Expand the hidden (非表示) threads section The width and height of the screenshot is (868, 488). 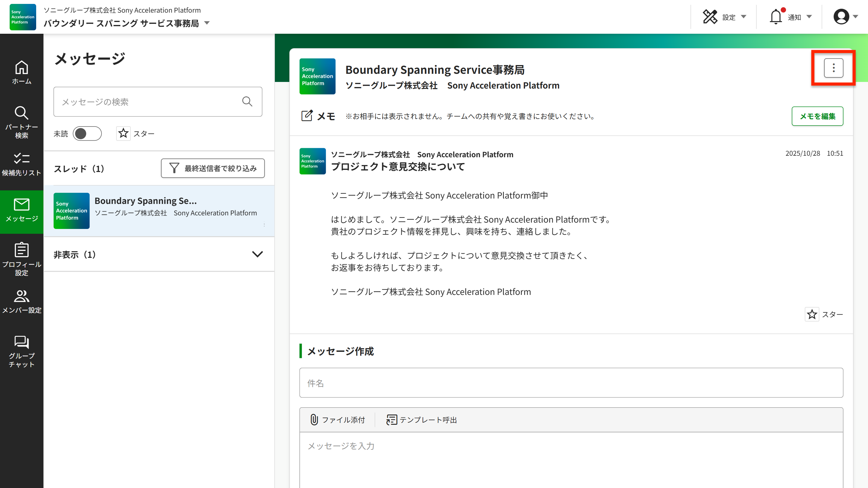[257, 254]
